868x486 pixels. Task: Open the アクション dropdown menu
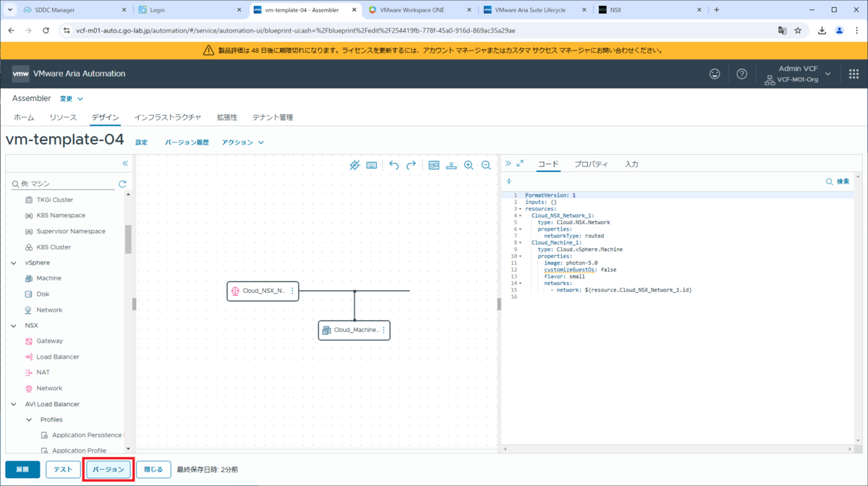[242, 142]
